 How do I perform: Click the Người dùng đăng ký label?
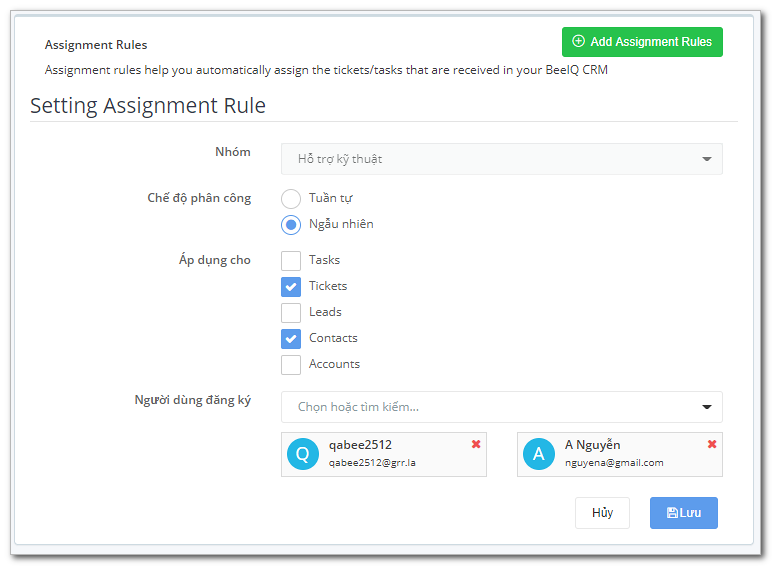coord(193,400)
